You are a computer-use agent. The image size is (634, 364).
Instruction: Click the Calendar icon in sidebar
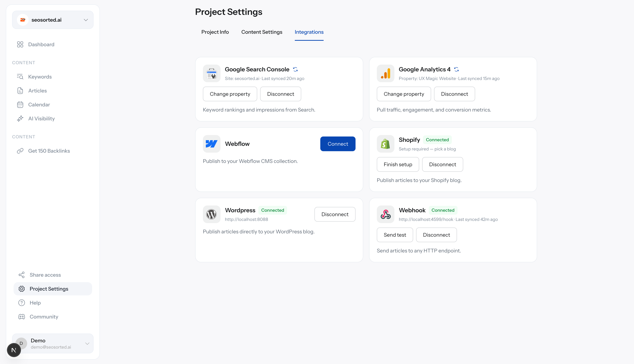coord(20,105)
